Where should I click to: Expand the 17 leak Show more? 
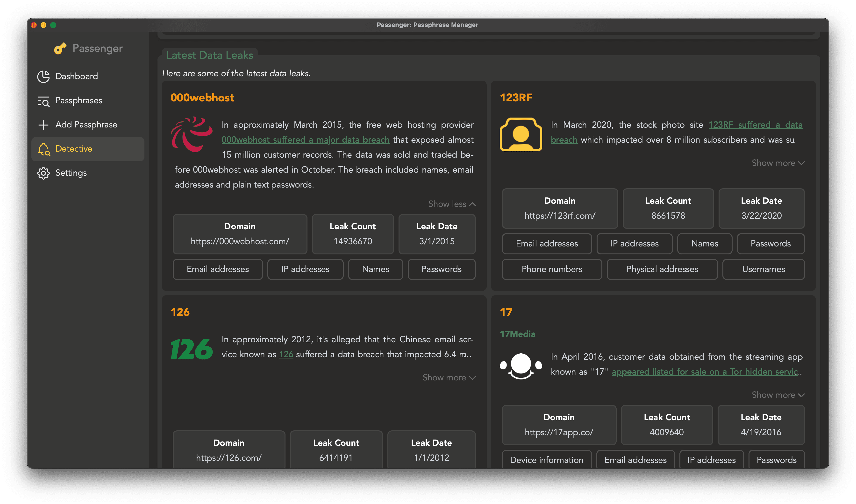click(x=778, y=395)
